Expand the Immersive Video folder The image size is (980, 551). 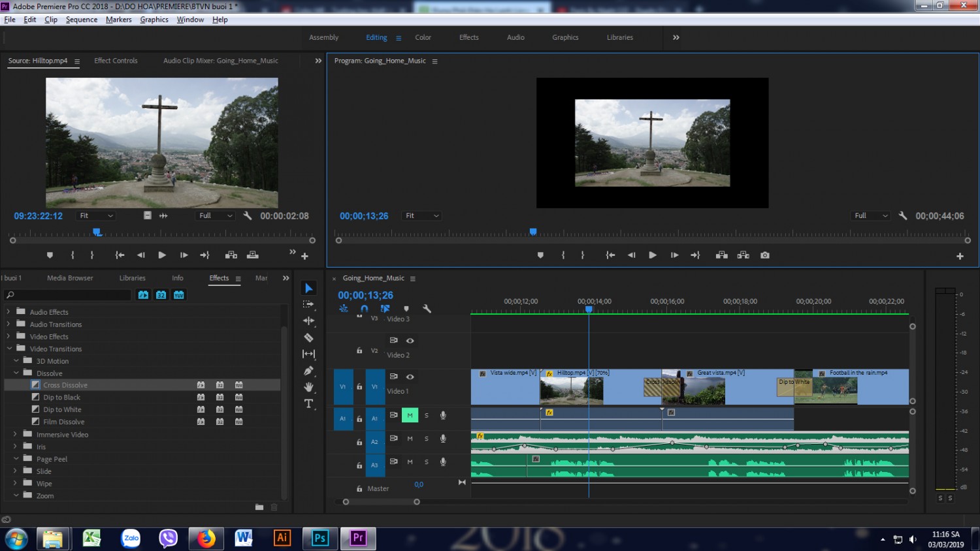pyautogui.click(x=16, y=434)
